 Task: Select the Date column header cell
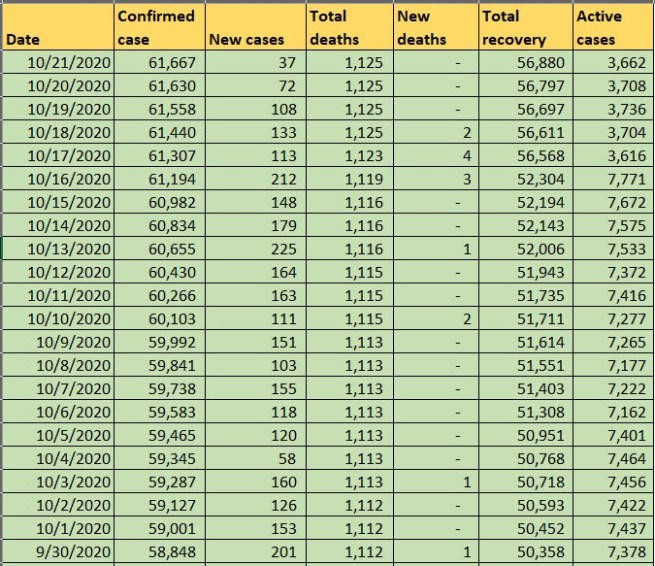point(58,27)
